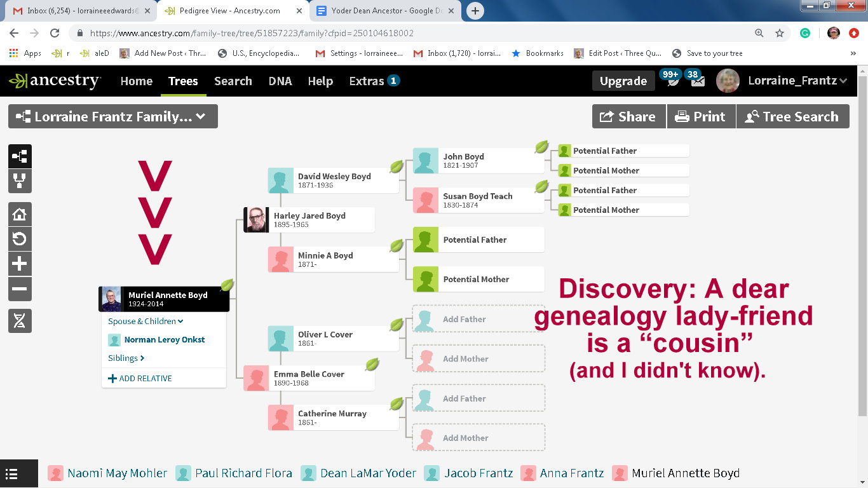Zoom in with the plus icon
868x488 pixels.
(x=20, y=264)
